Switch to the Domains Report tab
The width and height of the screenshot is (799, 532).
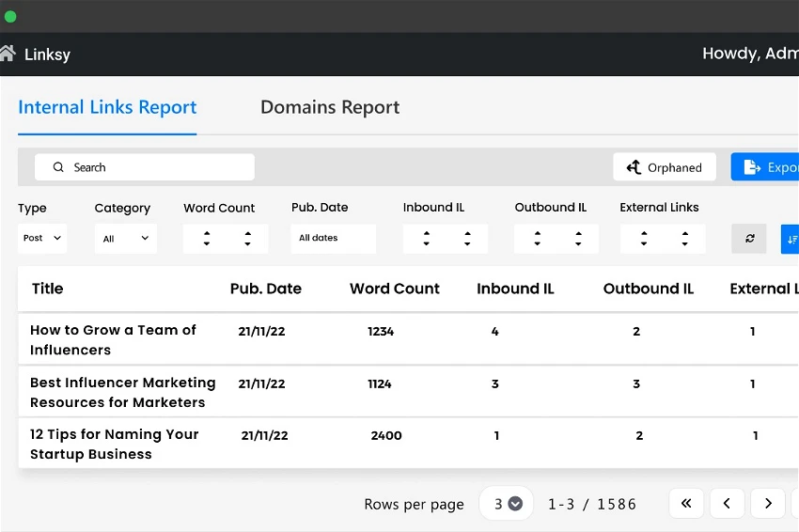[x=330, y=107]
